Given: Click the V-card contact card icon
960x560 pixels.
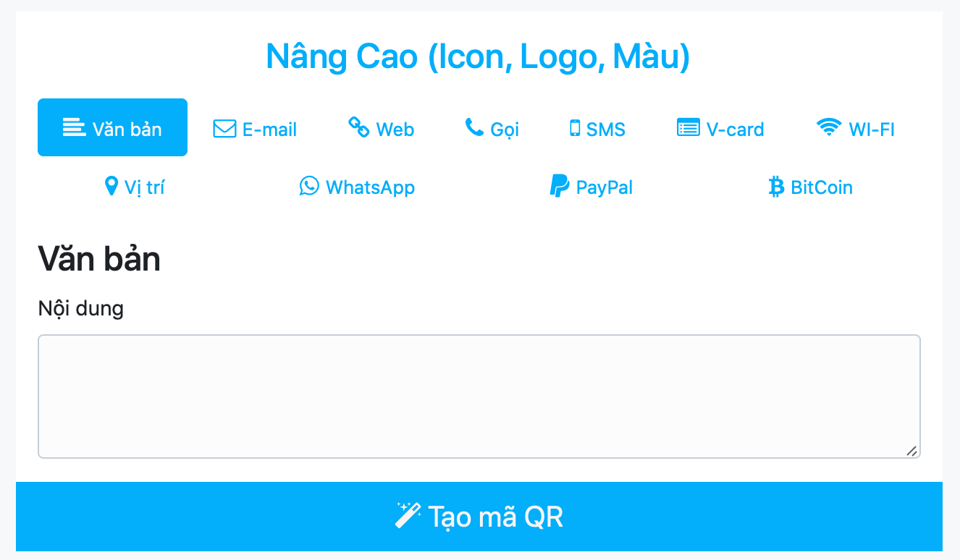Looking at the screenshot, I should pyautogui.click(x=689, y=128).
